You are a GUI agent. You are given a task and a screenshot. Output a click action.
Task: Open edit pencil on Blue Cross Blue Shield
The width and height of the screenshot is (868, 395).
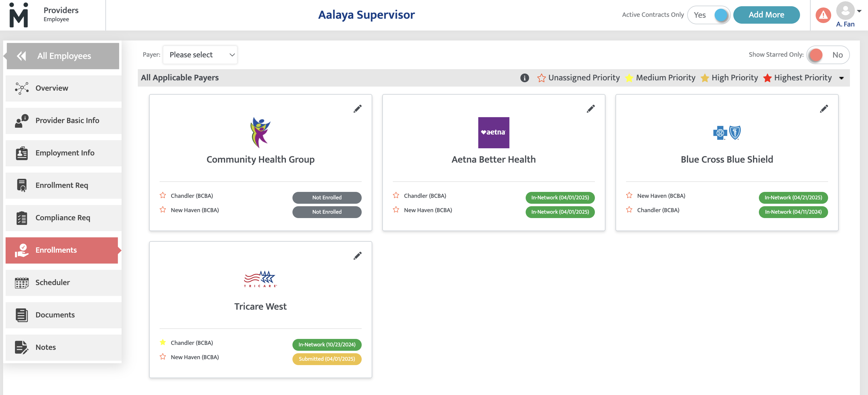tap(823, 109)
